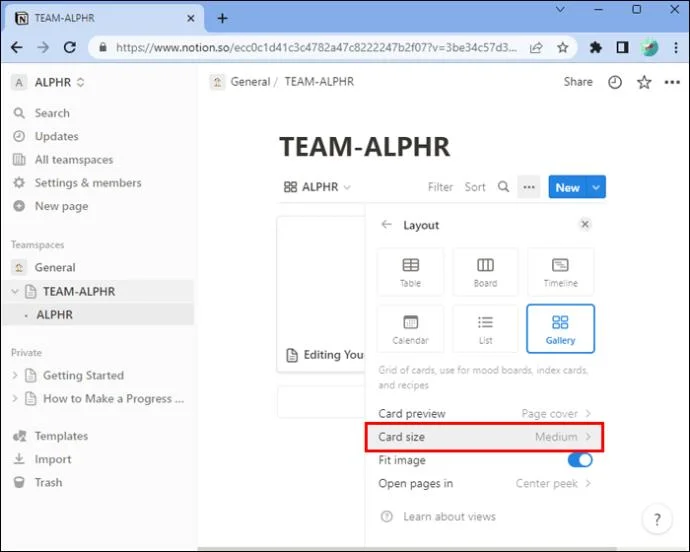Click the General breadcrumb
The height and width of the screenshot is (552, 690).
241,82
